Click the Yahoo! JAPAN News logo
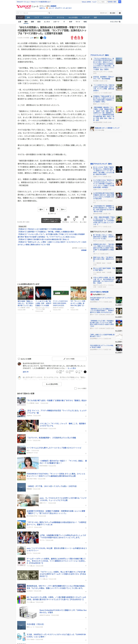Image resolution: width=138 pixels, height=644 pixels. pyautogui.click(x=28, y=7)
